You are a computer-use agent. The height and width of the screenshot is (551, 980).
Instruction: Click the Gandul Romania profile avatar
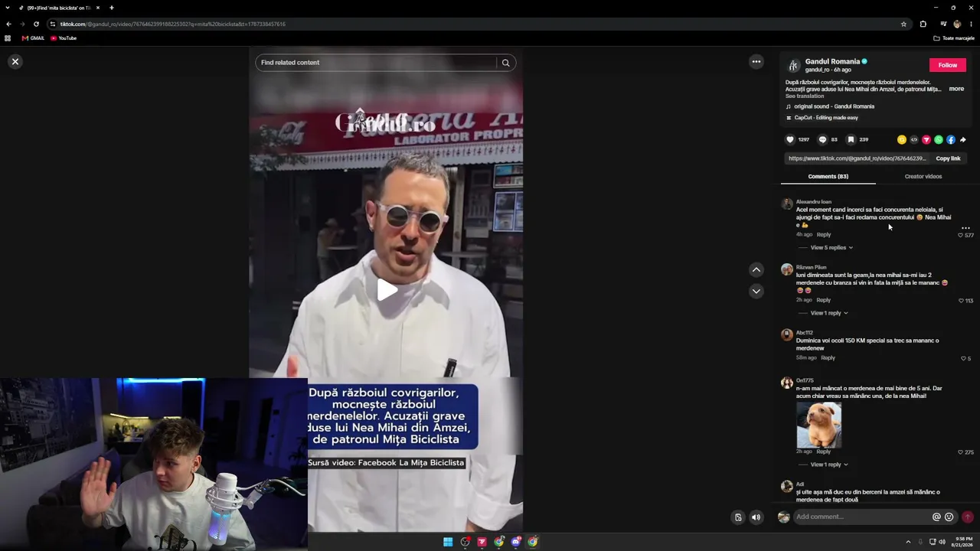coord(794,65)
